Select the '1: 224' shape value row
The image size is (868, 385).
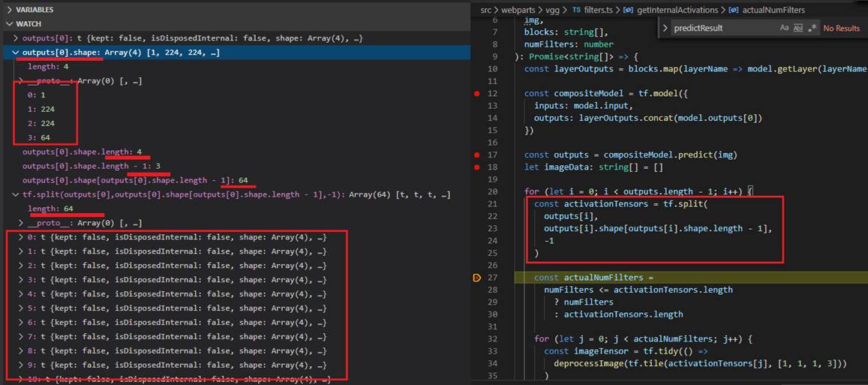(x=236, y=110)
